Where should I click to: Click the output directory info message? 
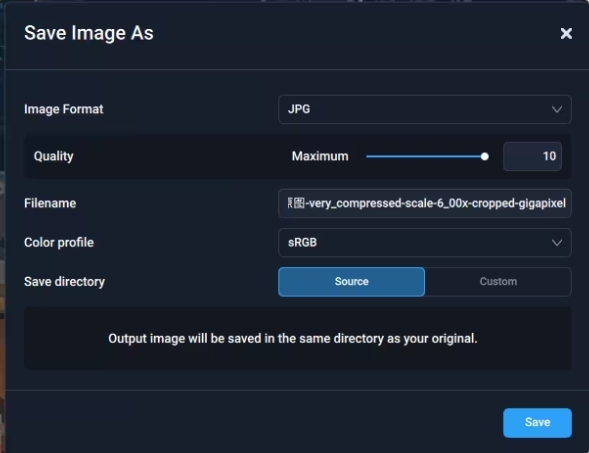point(293,339)
